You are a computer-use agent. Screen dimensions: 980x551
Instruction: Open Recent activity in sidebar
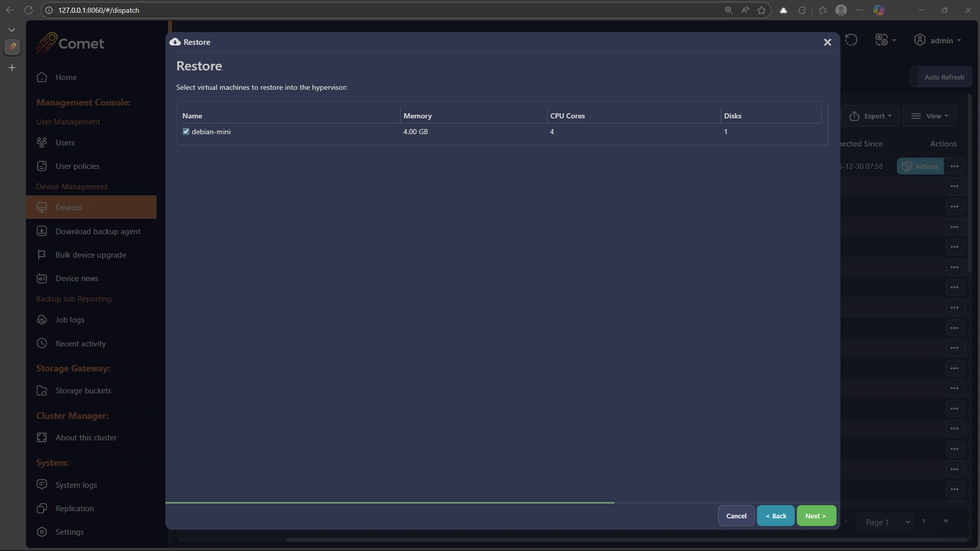(81, 344)
